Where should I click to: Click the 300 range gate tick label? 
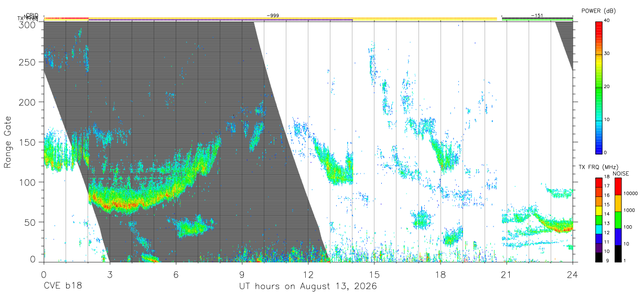tap(28, 25)
